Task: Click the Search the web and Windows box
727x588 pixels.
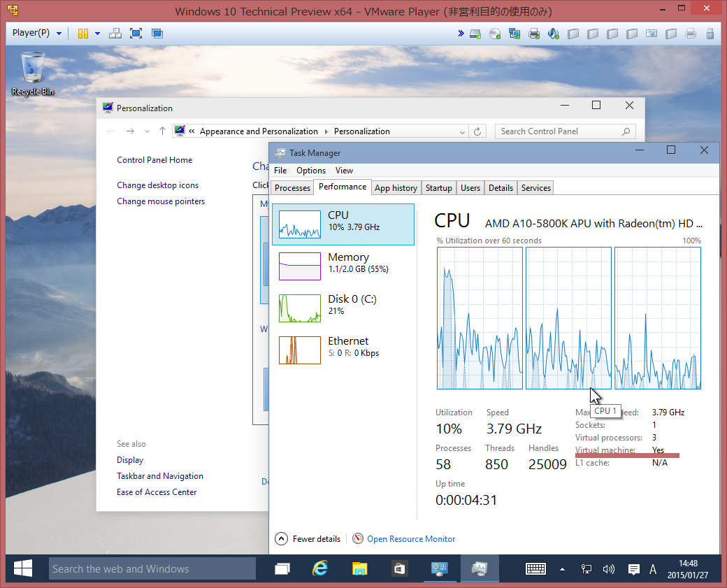Action: (152, 568)
